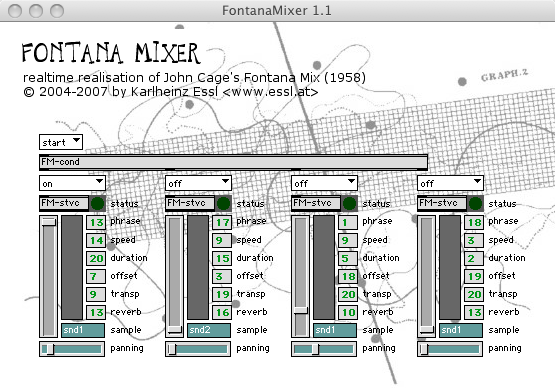Toggle the second channel's green status LED

tap(224, 203)
